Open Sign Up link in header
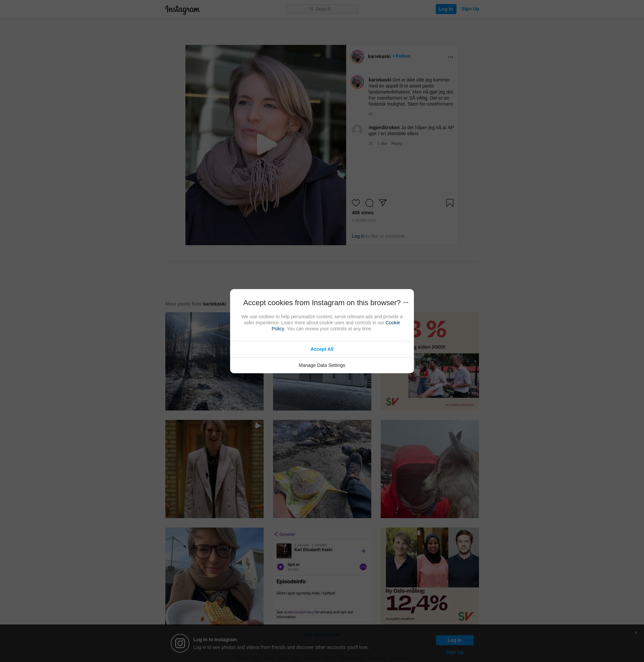The width and height of the screenshot is (644, 662). 470,9
